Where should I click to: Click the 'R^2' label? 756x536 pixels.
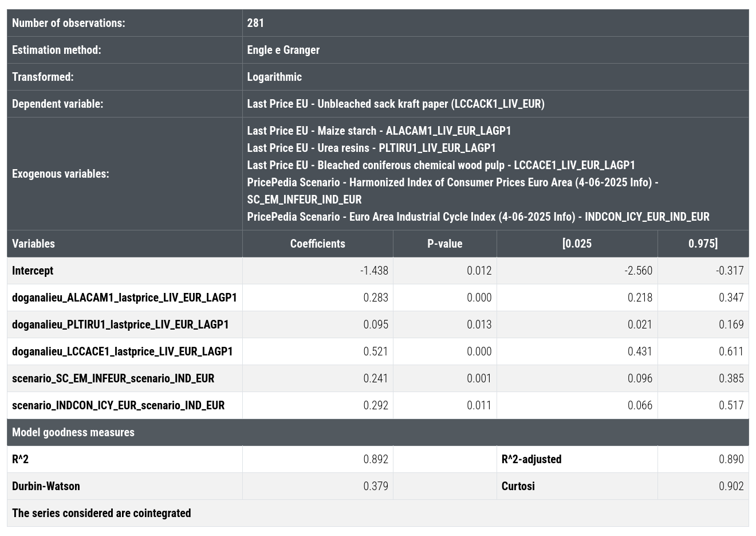[20, 459]
